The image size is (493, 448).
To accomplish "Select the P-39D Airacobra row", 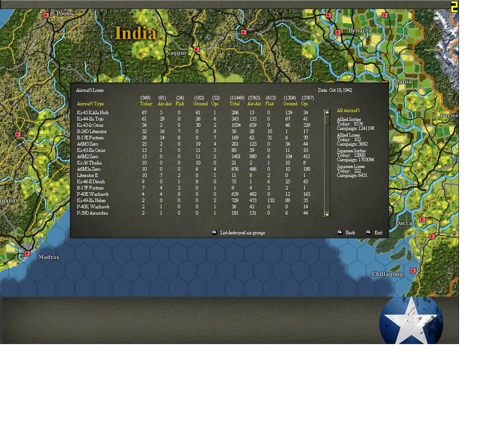I will pos(193,213).
